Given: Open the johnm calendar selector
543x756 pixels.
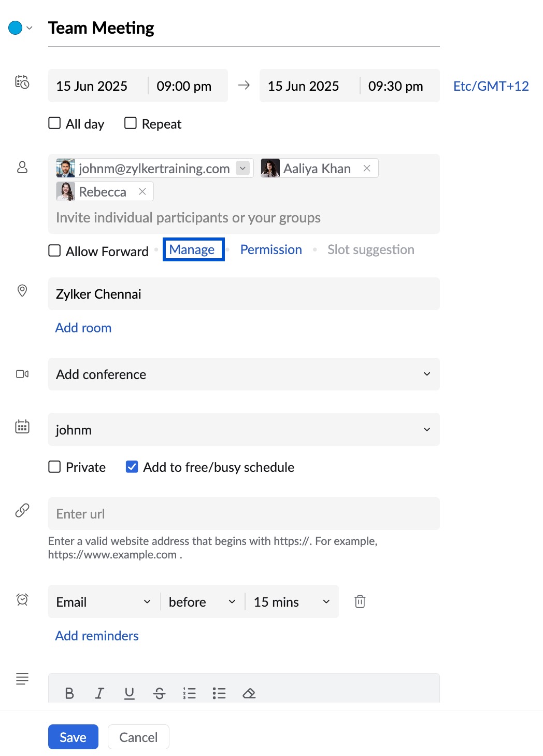Looking at the screenshot, I should 426,429.
